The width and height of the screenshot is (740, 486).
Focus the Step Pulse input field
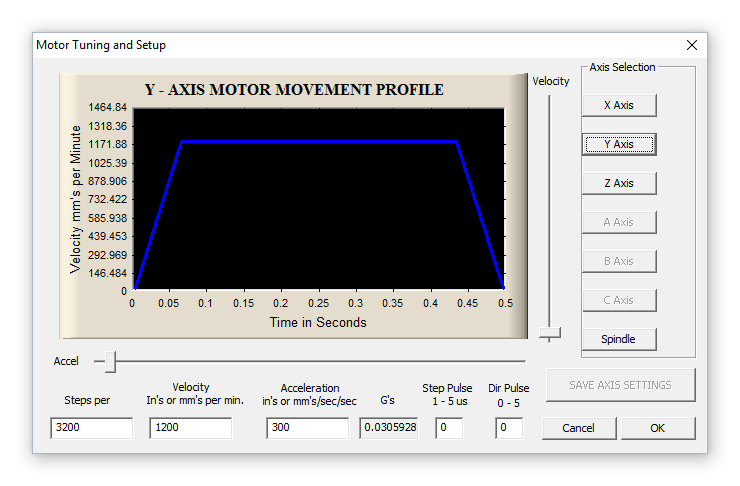click(449, 428)
